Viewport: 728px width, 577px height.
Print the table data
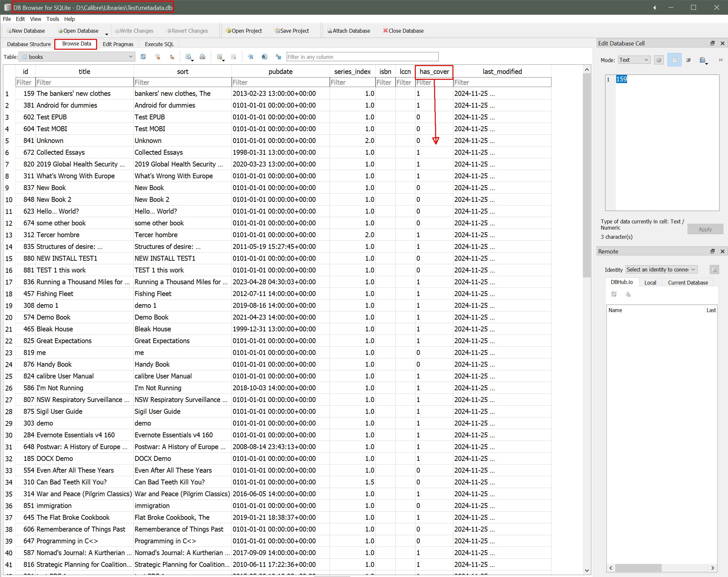(x=202, y=57)
